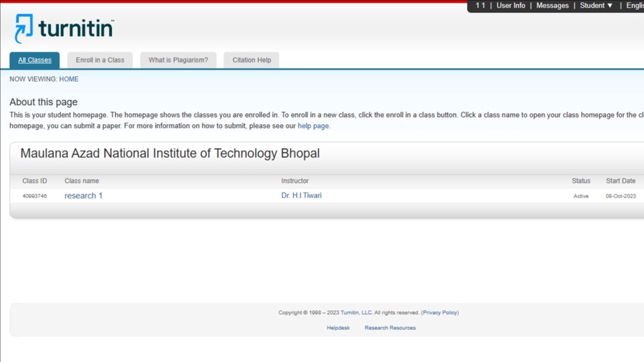The image size is (644, 362).
Task: Open the help page link
Action: pyautogui.click(x=313, y=125)
